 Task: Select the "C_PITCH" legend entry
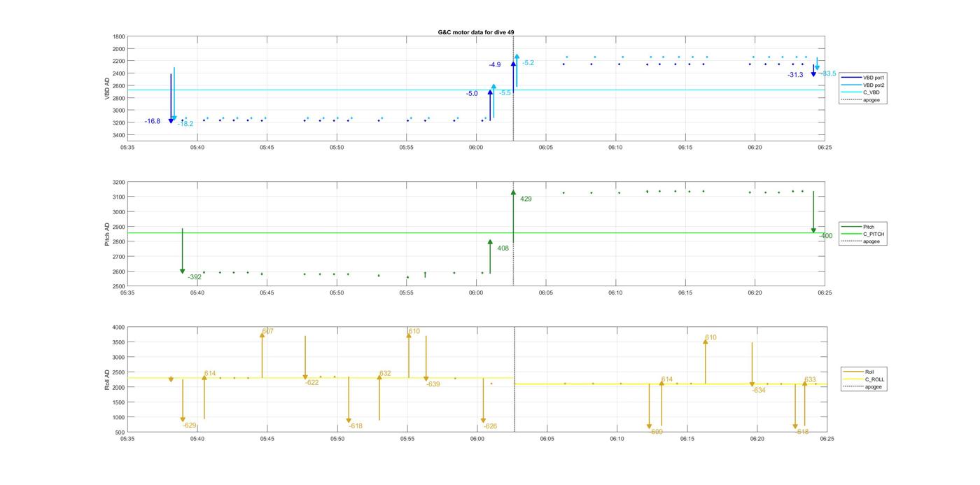[x=874, y=234]
